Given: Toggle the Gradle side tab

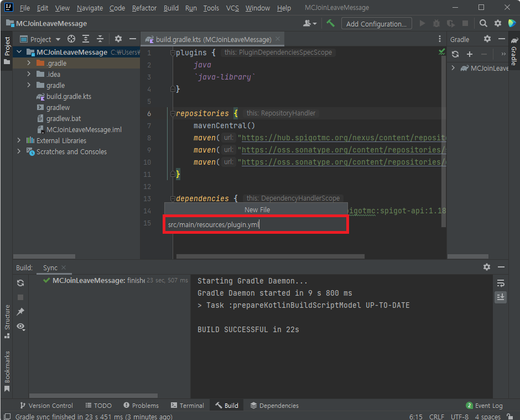Looking at the screenshot, I should [514, 52].
